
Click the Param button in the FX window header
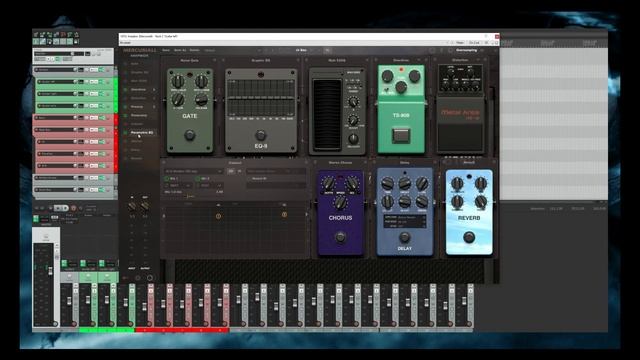pos(460,42)
